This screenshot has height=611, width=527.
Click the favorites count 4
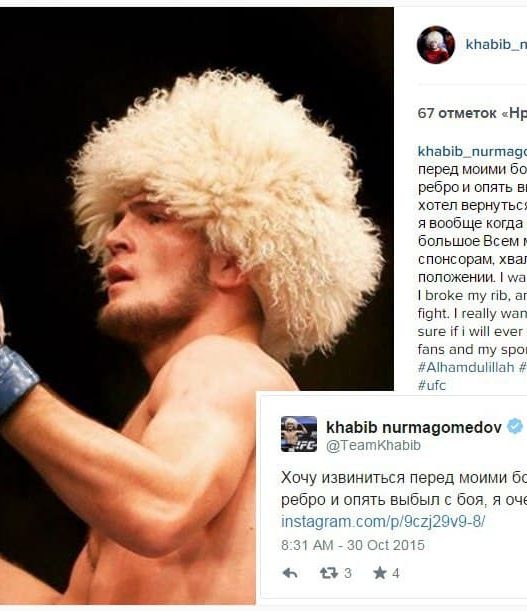point(396,573)
